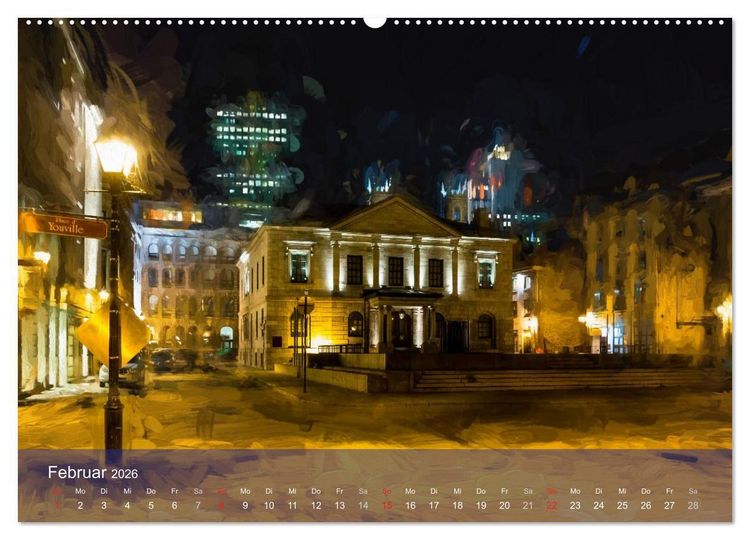Select date 7 in the calendar row
Viewport: 750px width, 540px height.
(198, 505)
